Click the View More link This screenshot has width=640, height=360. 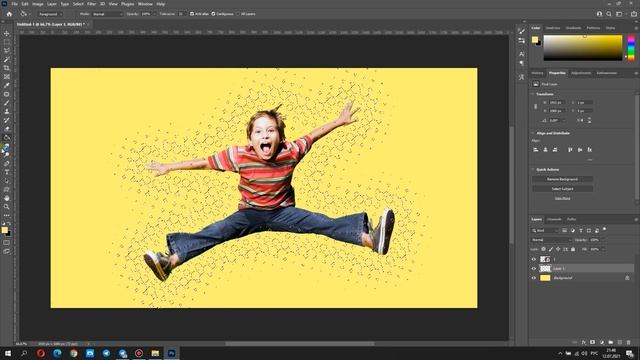pyautogui.click(x=562, y=198)
